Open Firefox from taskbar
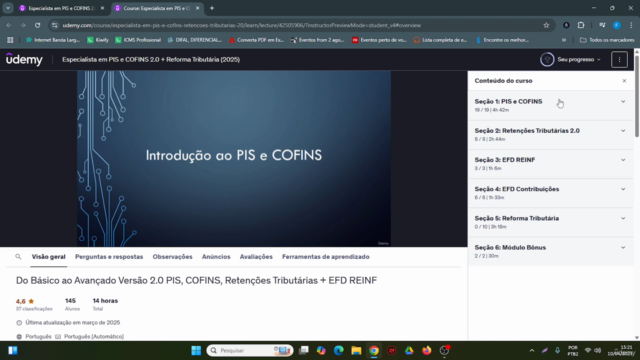The height and width of the screenshot is (360, 640). point(427,351)
